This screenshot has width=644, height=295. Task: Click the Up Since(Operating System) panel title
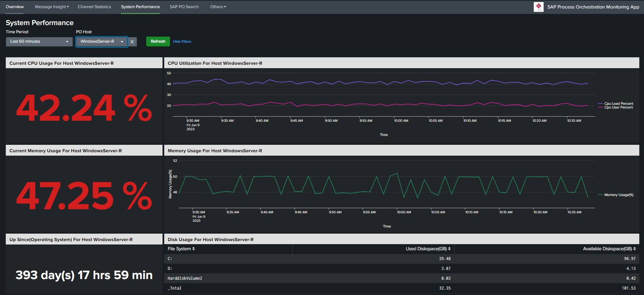pos(71,239)
